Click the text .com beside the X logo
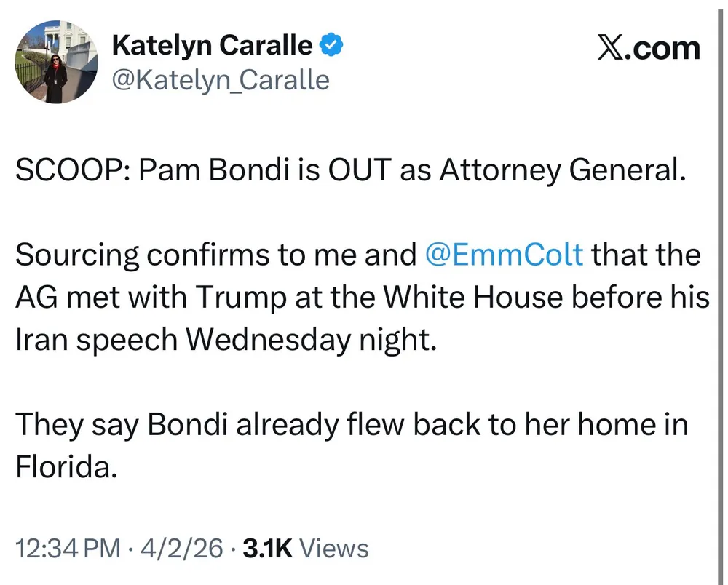 pyautogui.click(x=662, y=49)
